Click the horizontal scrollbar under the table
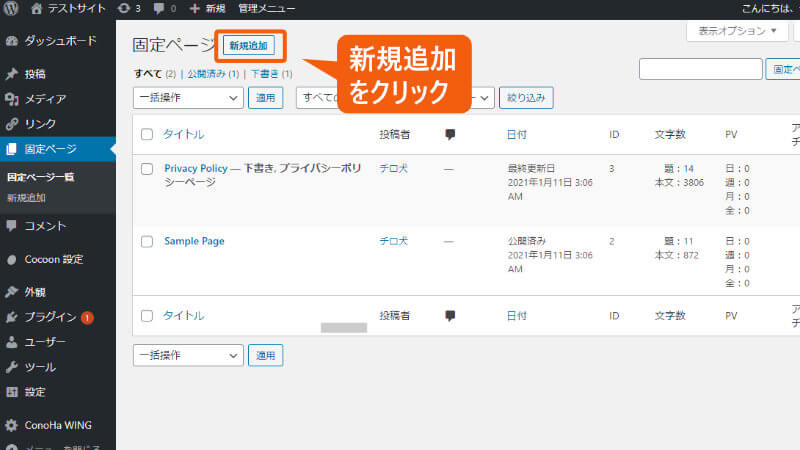Viewport: 800px width, 450px height. 344,328
